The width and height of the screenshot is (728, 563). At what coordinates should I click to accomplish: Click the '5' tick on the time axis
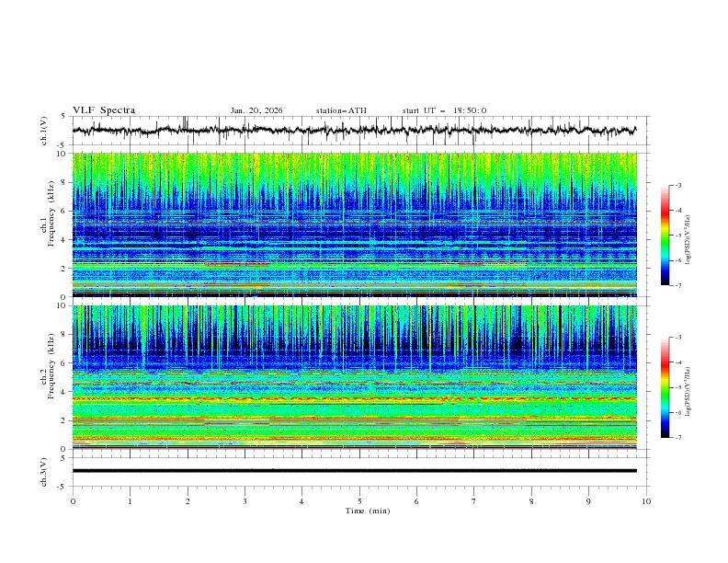point(359,501)
